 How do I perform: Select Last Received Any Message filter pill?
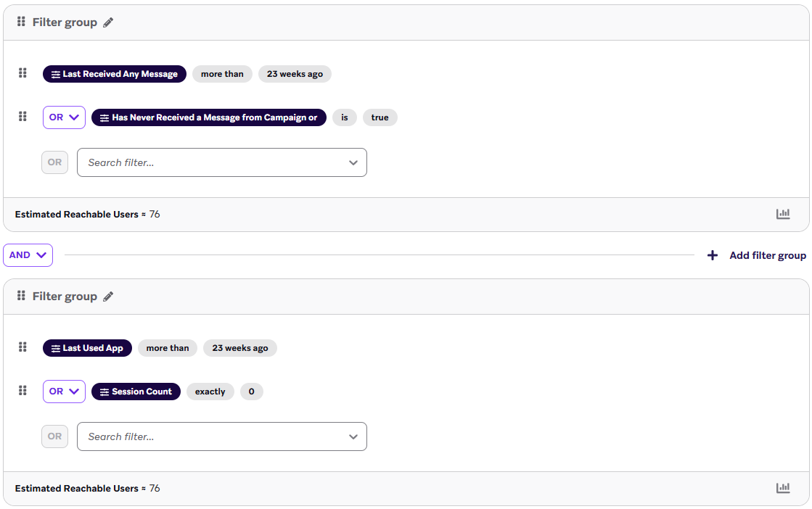115,74
